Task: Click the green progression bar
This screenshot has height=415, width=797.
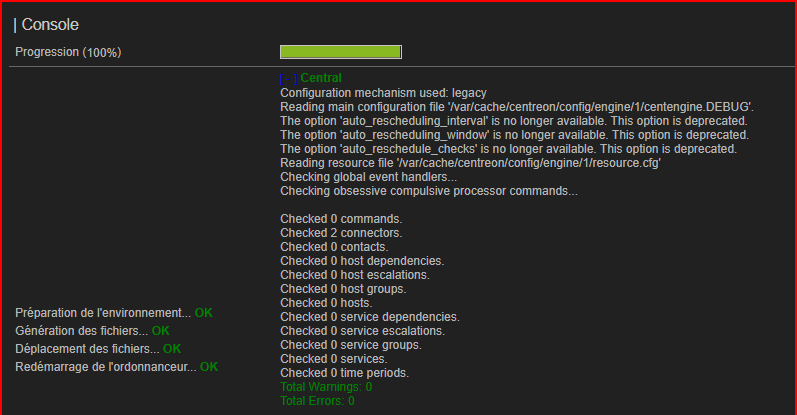Action: tap(341, 52)
